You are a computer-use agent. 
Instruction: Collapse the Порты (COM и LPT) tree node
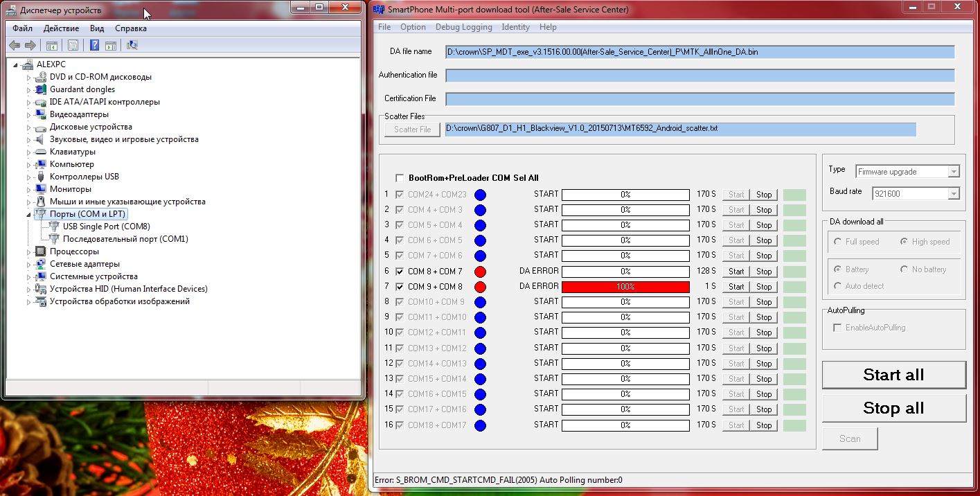[29, 215]
